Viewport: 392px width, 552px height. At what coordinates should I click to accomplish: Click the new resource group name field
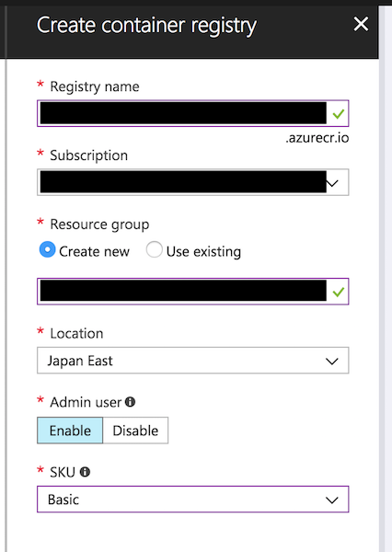(x=193, y=292)
